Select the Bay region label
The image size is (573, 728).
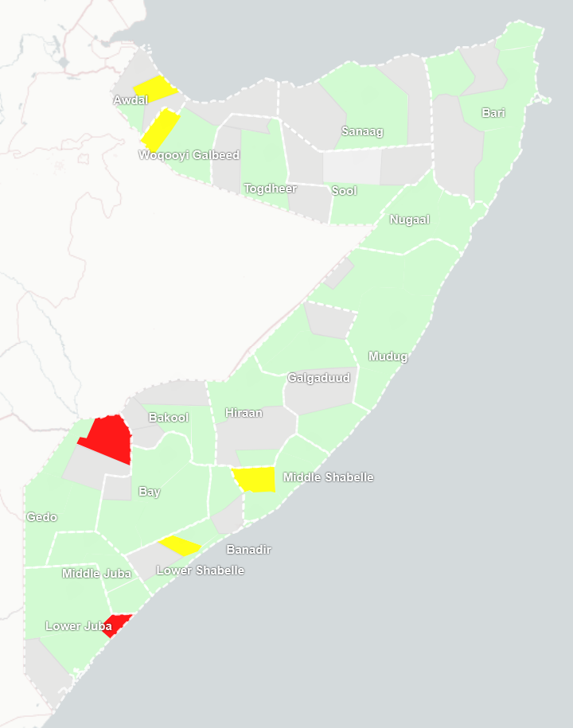150,492
